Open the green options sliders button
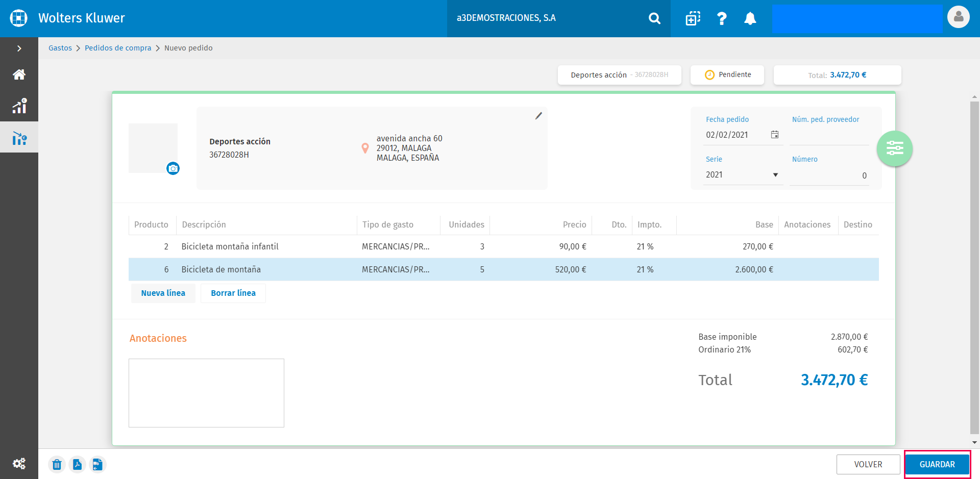 (x=895, y=148)
